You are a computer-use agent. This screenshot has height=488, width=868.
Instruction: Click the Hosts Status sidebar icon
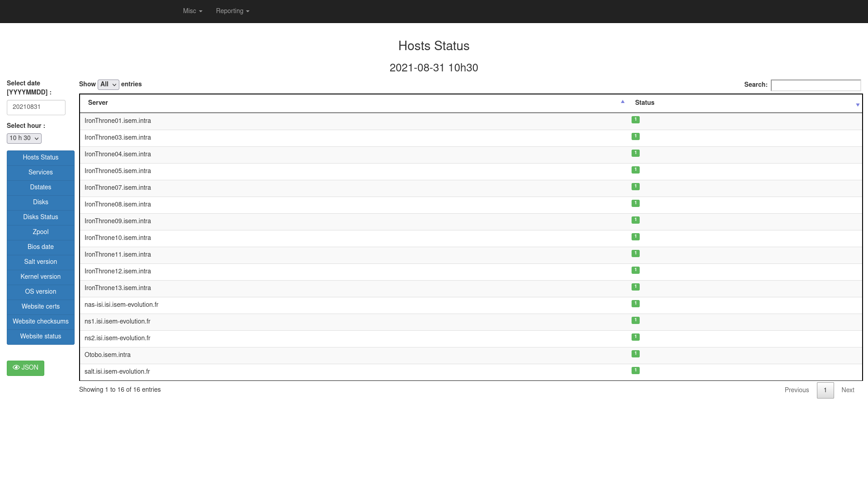click(41, 157)
